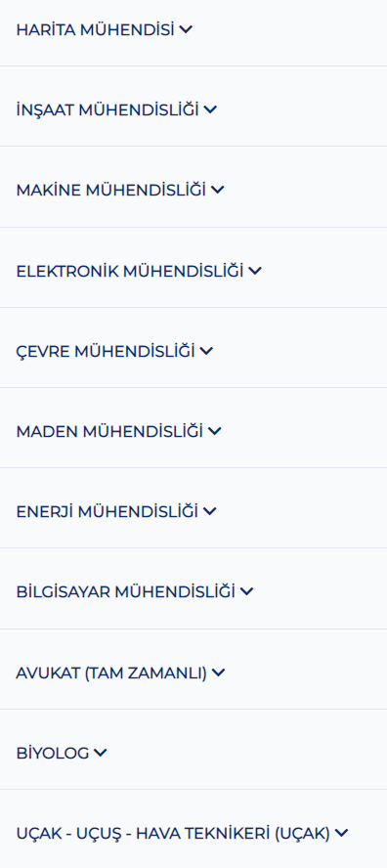The image size is (387, 868).
Task: Expand the BİYOLOG section heading text
Action: point(53,754)
